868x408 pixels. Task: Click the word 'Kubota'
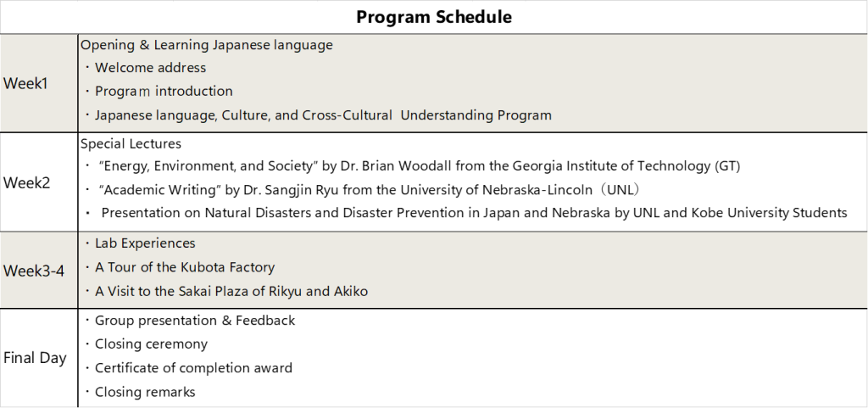[x=203, y=267]
